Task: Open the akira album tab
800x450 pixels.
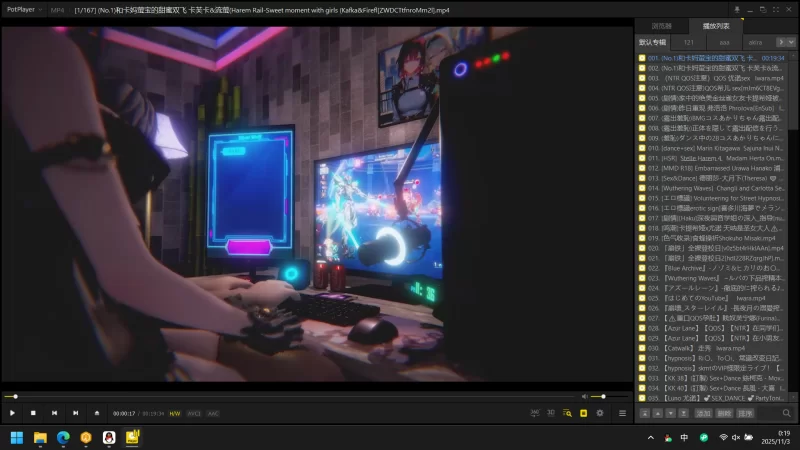Action: pos(756,42)
